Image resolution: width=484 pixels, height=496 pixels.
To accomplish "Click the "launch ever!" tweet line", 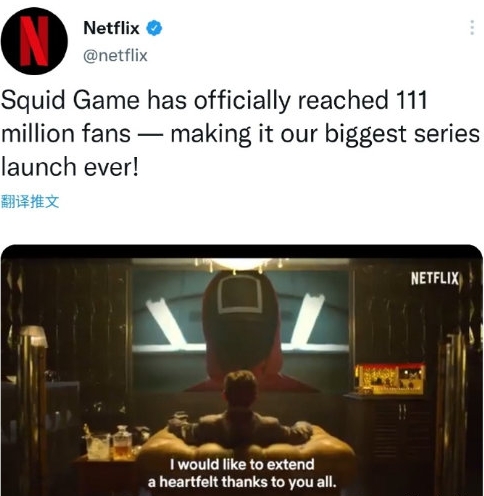I will [70, 167].
